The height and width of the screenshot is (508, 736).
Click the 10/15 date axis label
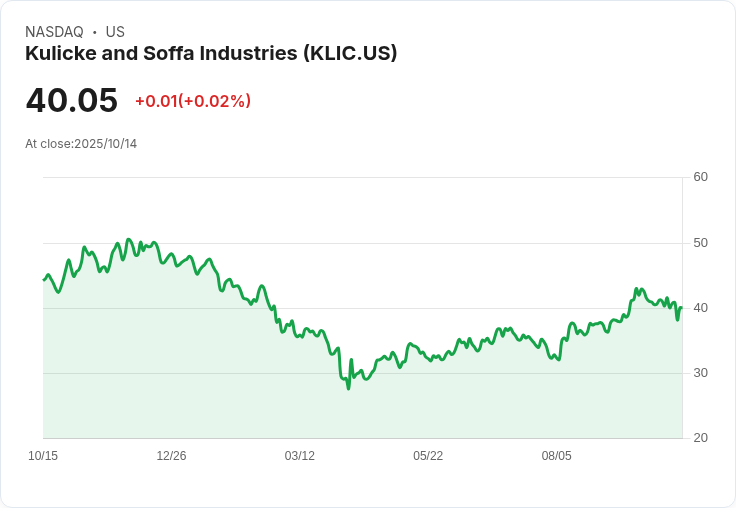coord(43,456)
